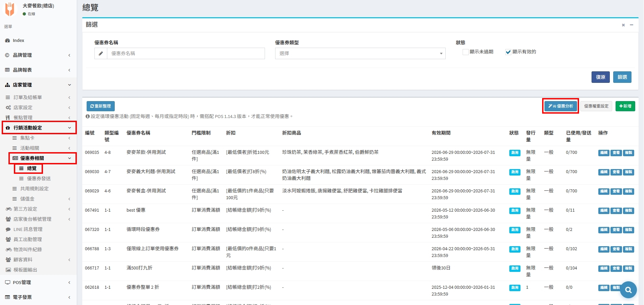644x305 pixels.
Task: Click the 品牌管理 copyright icon
Action: coord(7,55)
